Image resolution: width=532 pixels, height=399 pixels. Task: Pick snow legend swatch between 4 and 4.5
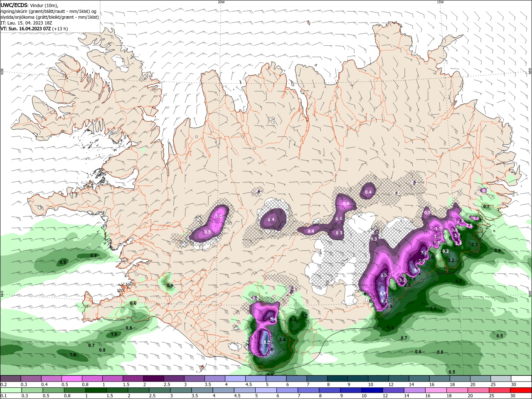(235, 379)
